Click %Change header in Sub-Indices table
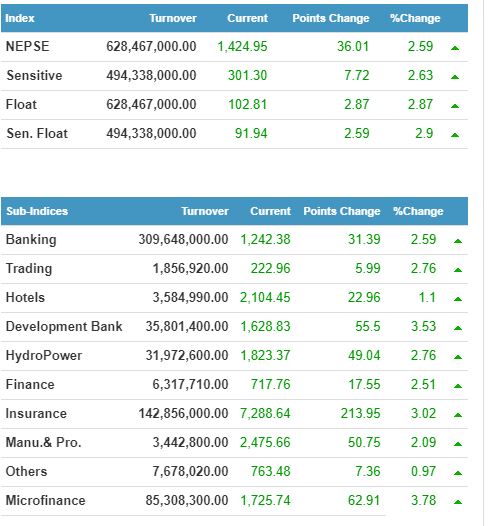This screenshot has height=526, width=489. point(418,211)
